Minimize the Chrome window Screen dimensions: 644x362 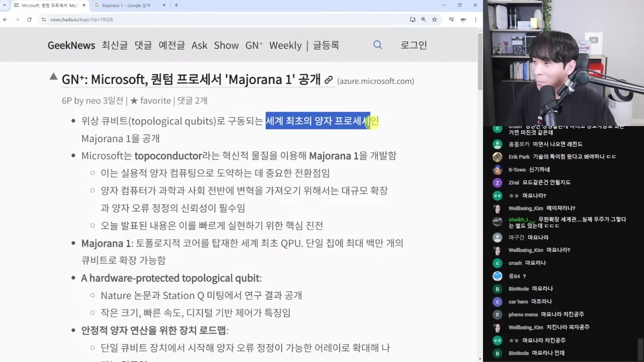tap(444, 5)
